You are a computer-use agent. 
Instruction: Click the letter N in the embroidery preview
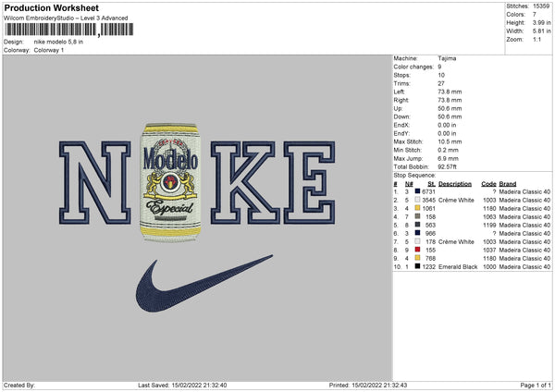click(x=95, y=182)
